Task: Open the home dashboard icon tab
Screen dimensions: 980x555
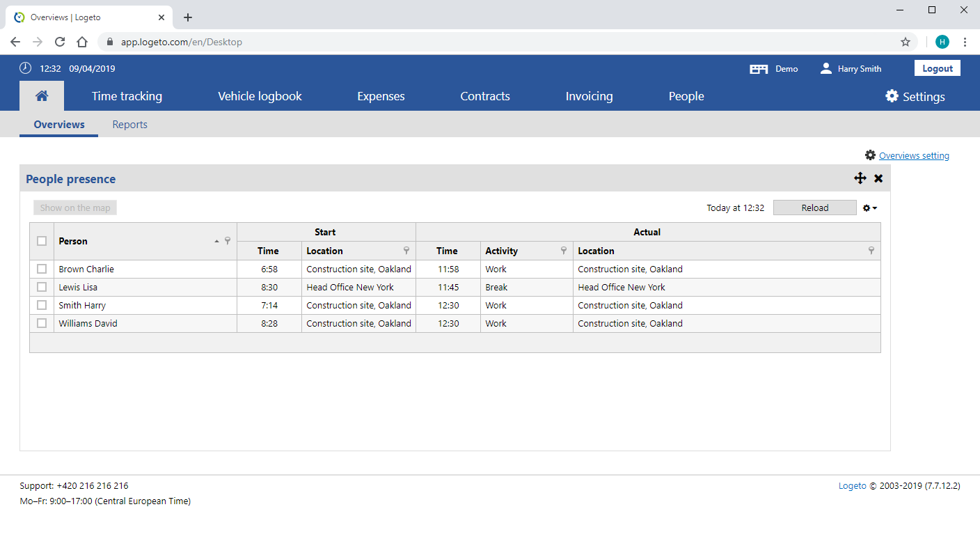Action: point(42,96)
